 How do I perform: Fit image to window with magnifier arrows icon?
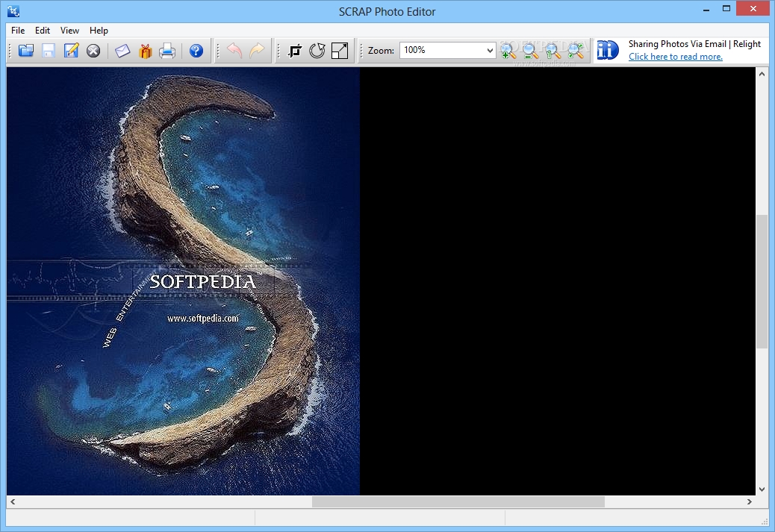tap(576, 51)
